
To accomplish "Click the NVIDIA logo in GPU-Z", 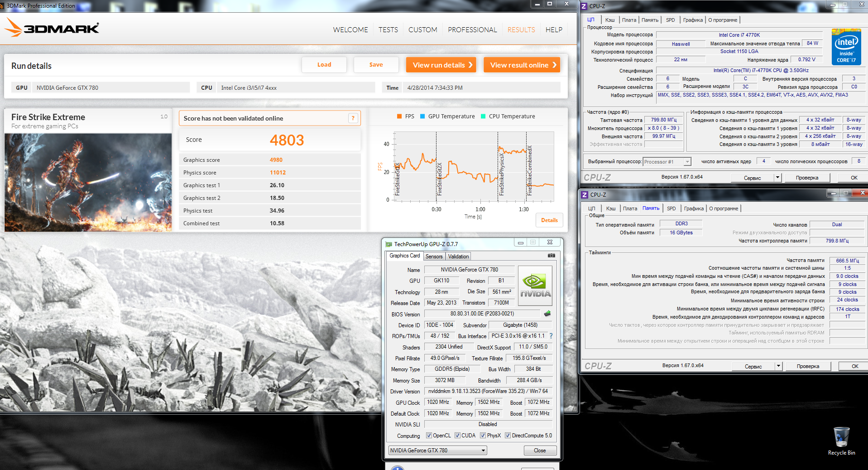I will click(x=535, y=286).
